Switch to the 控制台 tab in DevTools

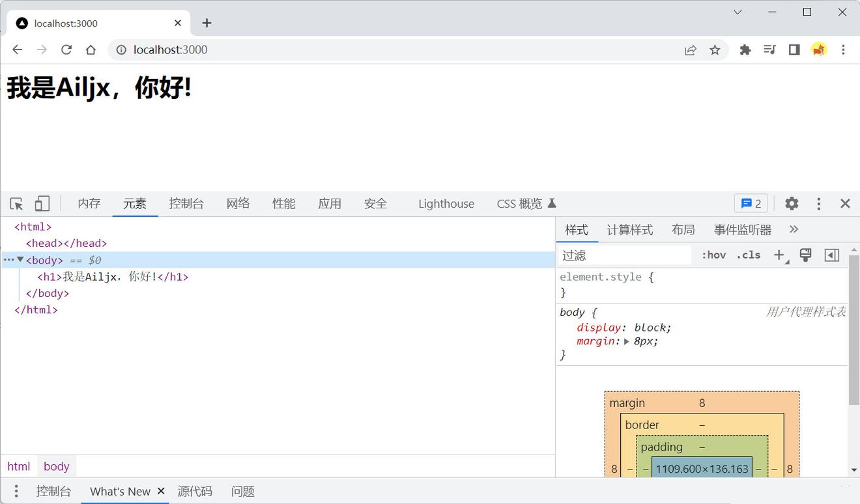point(186,204)
